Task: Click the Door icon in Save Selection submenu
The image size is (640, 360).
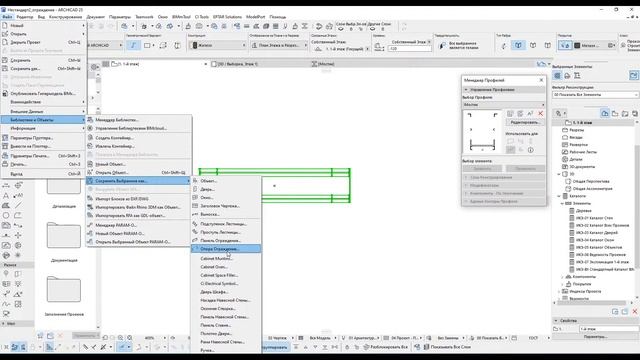Action: point(195,189)
